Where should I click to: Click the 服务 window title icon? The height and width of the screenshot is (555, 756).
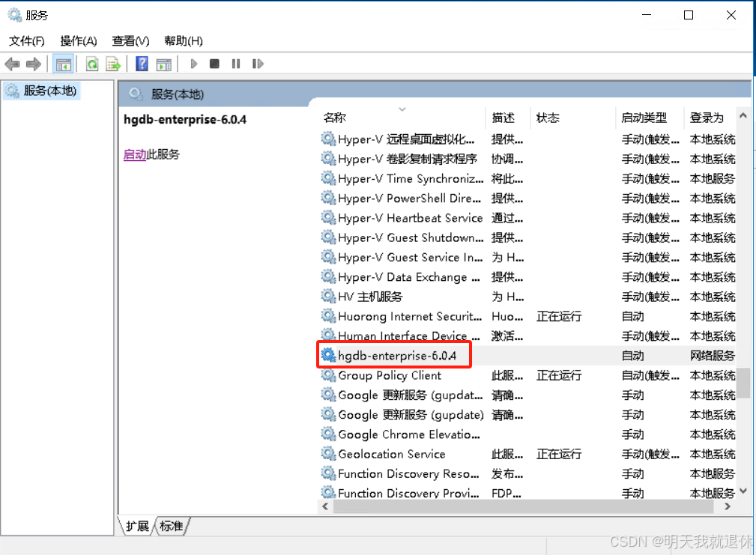tap(15, 15)
